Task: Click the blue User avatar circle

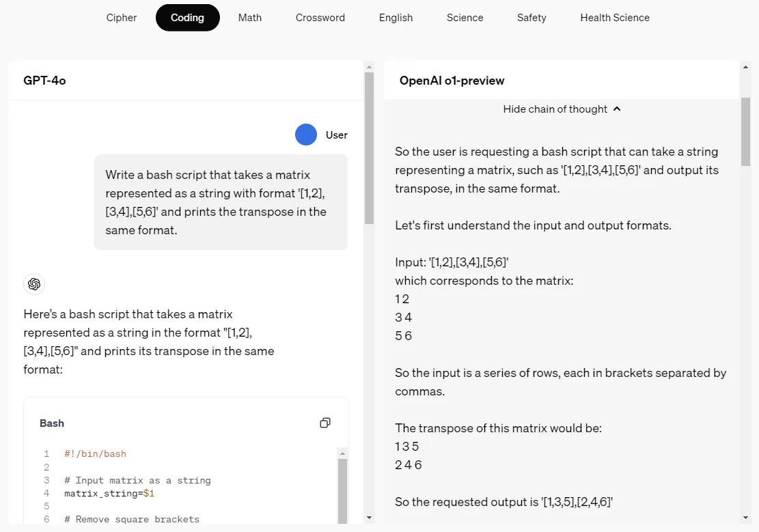Action: (x=305, y=135)
